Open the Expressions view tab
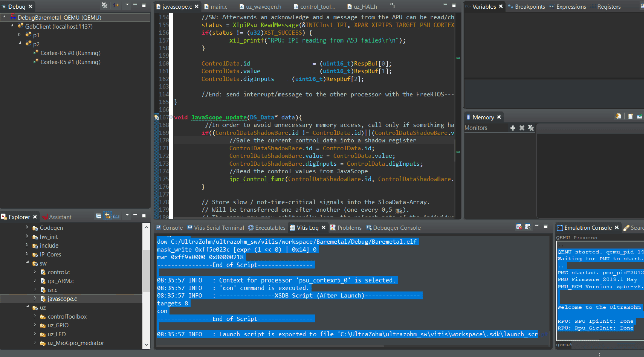Screen dimensions: 644x357 coord(568,7)
